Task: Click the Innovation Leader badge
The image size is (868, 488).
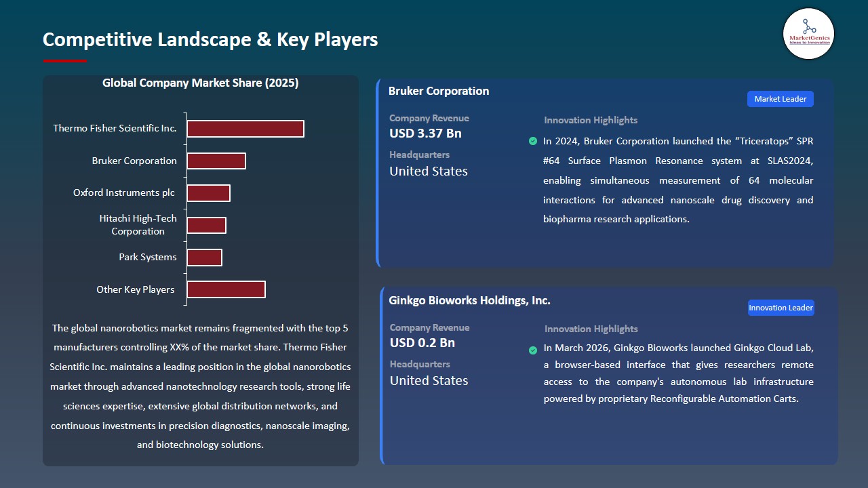Action: click(781, 308)
